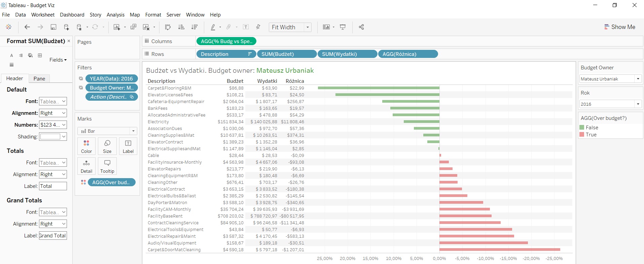Click the Share workbook icon
The width and height of the screenshot is (644, 264).
click(x=361, y=27)
